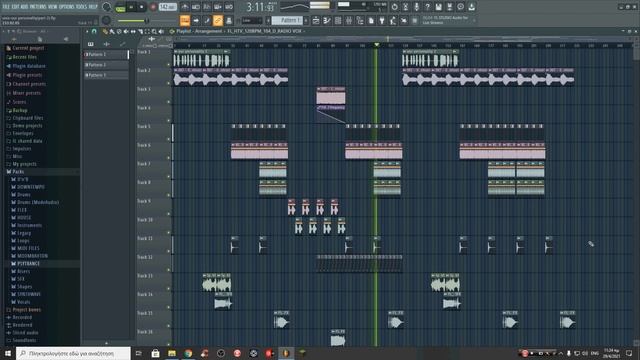This screenshot has height=360, width=640.
Task: Click the render/export audio icon
Action: tap(449, 7)
